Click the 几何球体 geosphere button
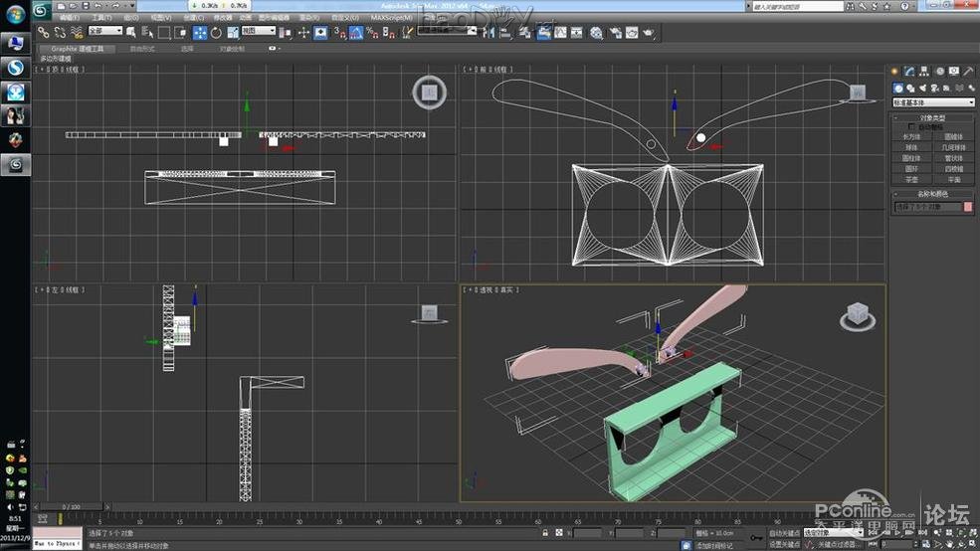Image resolution: width=980 pixels, height=551 pixels. click(954, 147)
